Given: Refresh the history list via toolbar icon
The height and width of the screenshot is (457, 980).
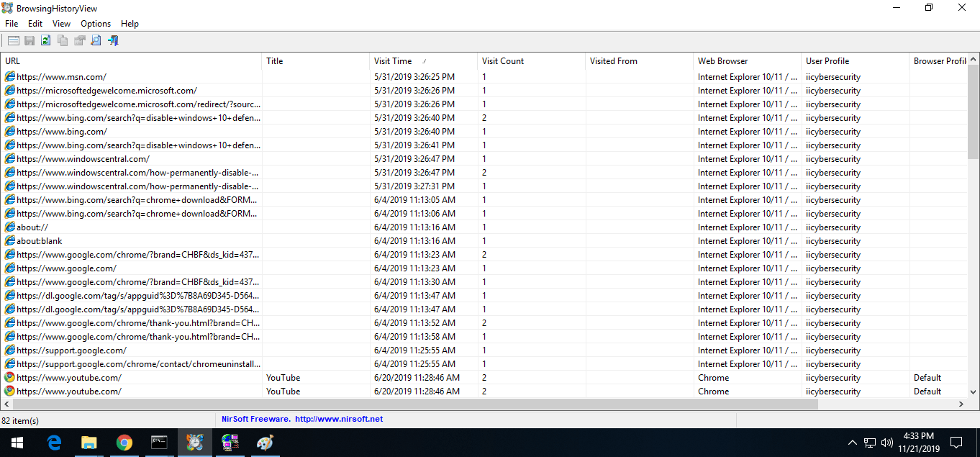Looking at the screenshot, I should [46, 41].
